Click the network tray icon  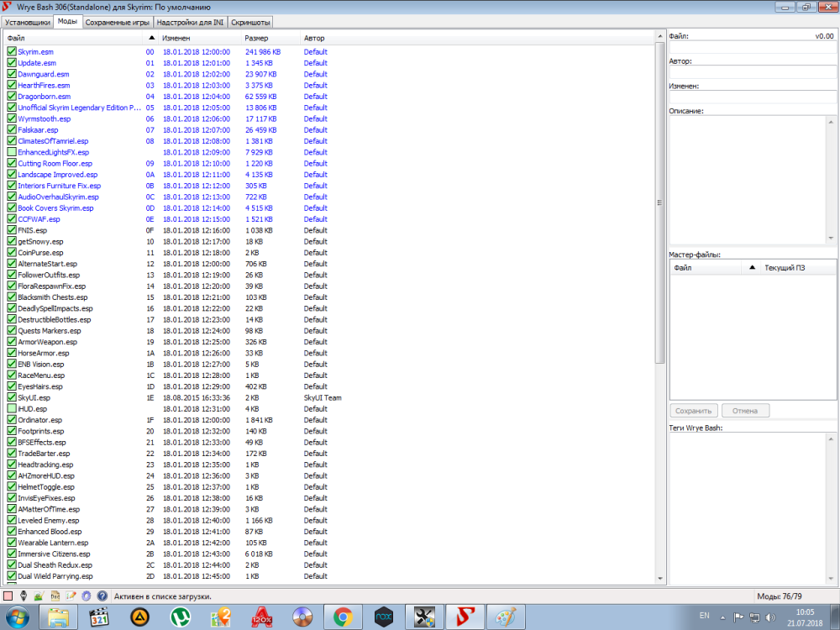pyautogui.click(x=754, y=617)
